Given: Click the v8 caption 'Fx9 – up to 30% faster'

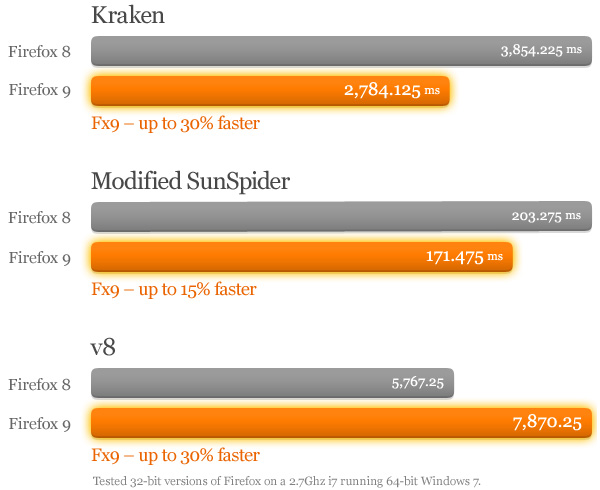Looking at the screenshot, I should coord(175,456).
